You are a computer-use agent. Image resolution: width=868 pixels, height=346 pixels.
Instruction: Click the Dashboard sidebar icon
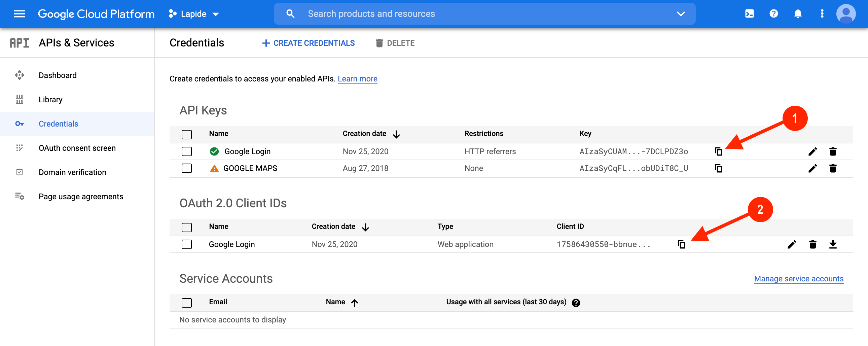(19, 75)
